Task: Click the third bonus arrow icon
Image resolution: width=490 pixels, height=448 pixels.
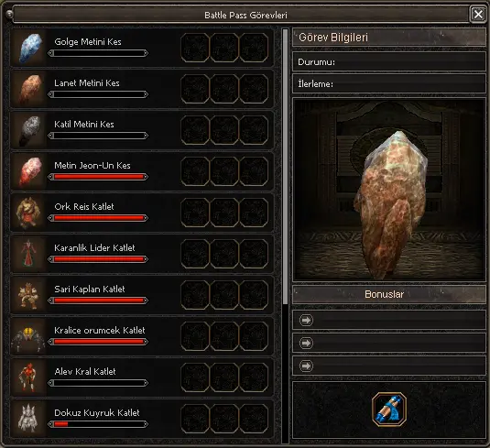Action: 306,366
